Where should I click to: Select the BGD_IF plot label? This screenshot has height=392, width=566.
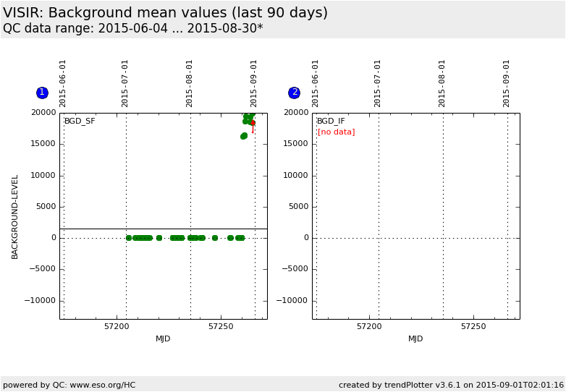331,122
